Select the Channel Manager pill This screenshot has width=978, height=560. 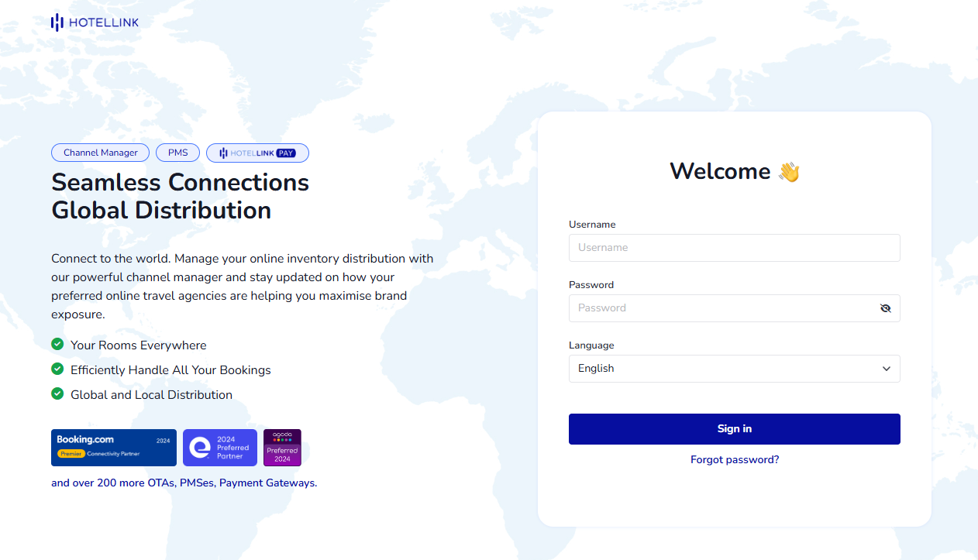100,152
